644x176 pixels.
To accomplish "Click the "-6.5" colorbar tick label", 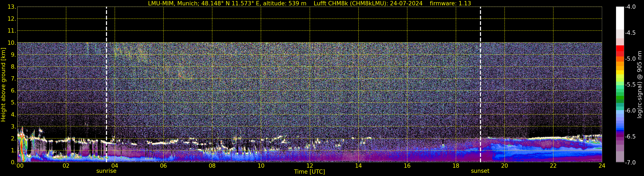I will pyautogui.click(x=630, y=137).
